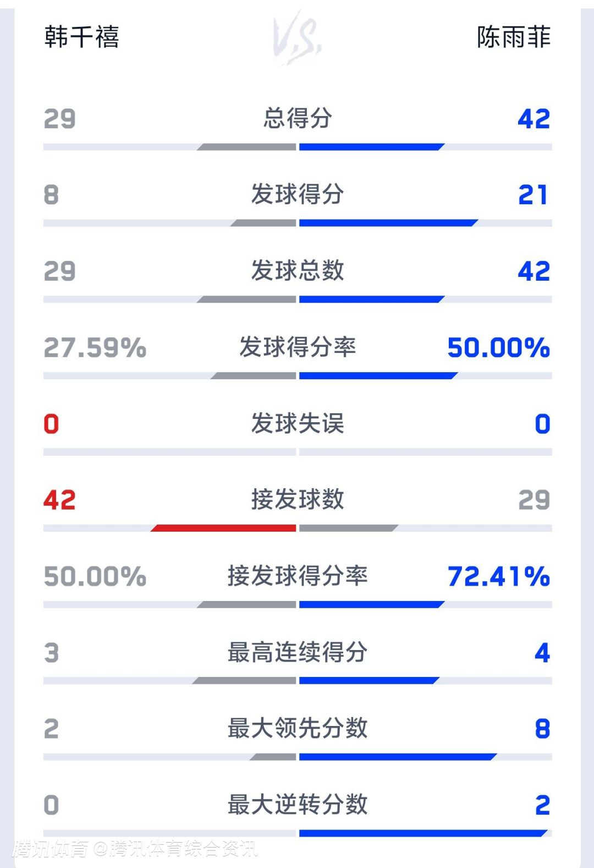Select player name 韩千禧
This screenshot has height=868, width=594.
82,37
